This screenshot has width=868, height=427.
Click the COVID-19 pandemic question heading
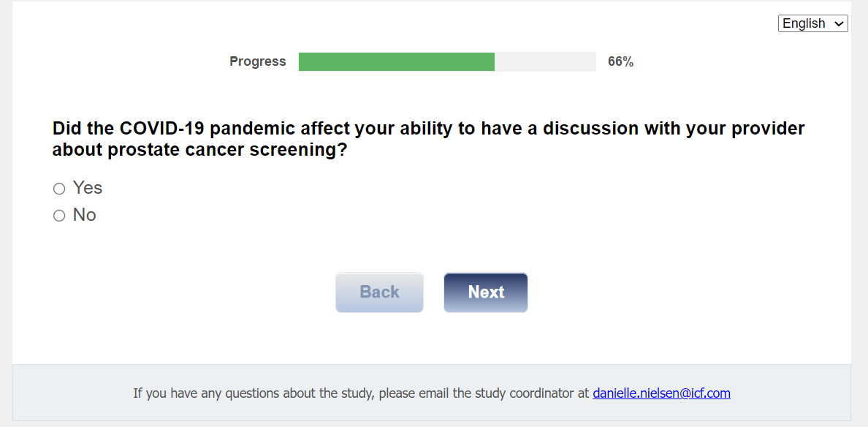point(428,129)
